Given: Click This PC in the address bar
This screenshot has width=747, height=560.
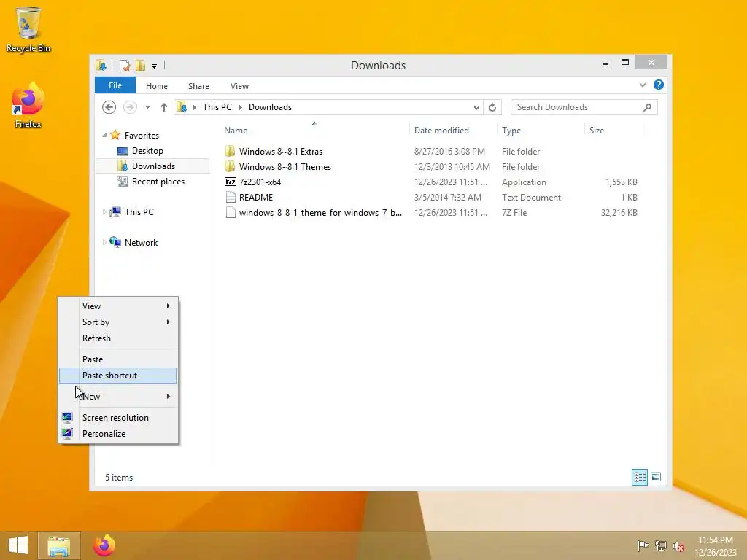Looking at the screenshot, I should point(217,107).
